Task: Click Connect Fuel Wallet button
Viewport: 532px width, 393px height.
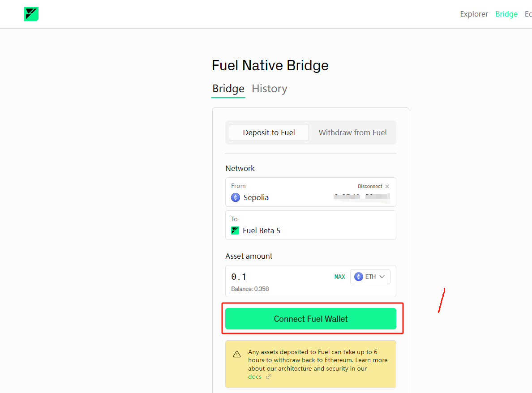Action: pos(311,319)
